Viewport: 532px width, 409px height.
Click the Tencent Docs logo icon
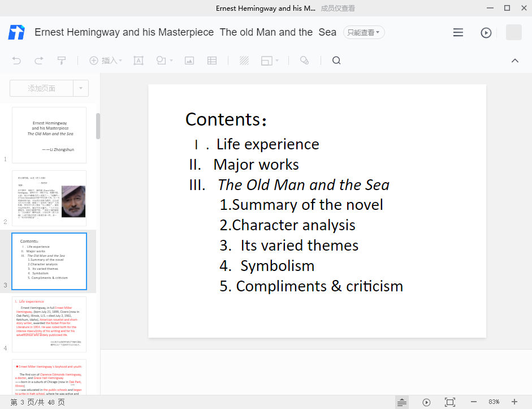(16, 32)
